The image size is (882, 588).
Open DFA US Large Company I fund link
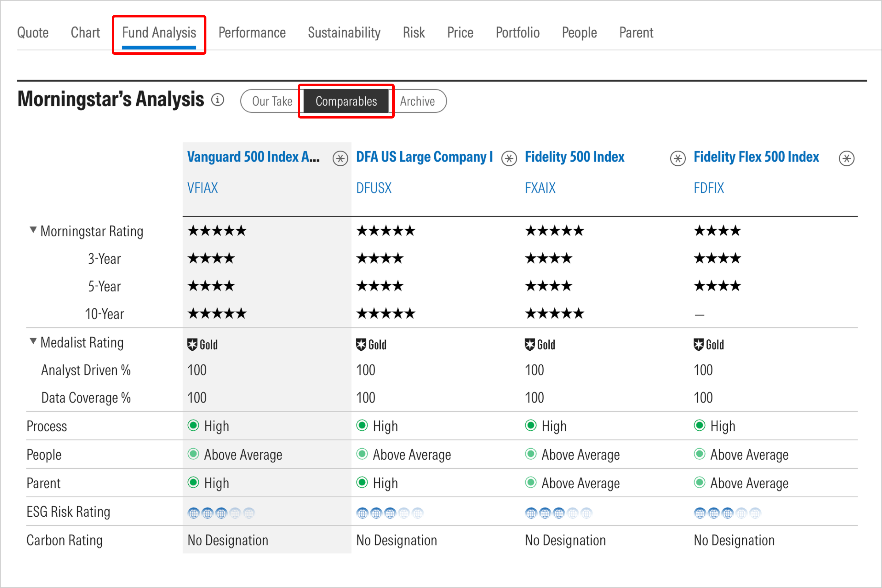point(424,157)
